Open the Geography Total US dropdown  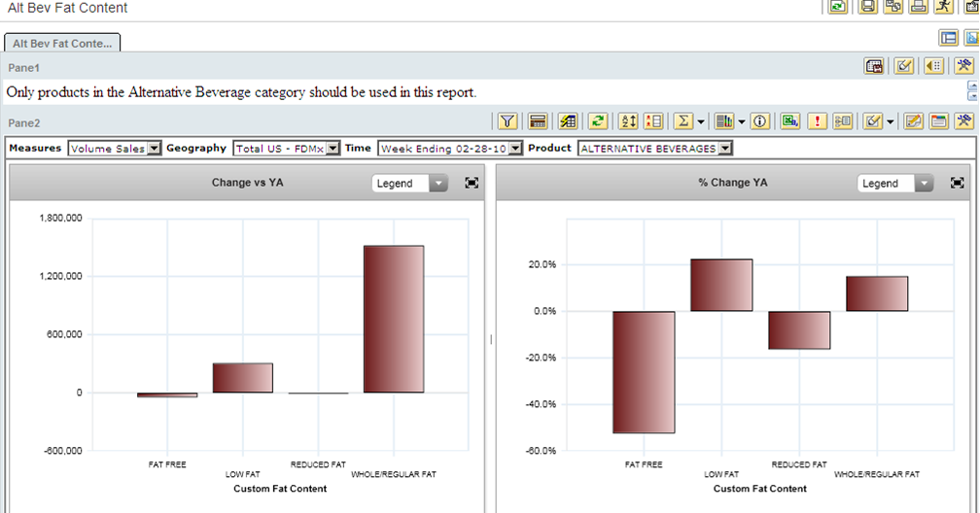click(x=332, y=149)
